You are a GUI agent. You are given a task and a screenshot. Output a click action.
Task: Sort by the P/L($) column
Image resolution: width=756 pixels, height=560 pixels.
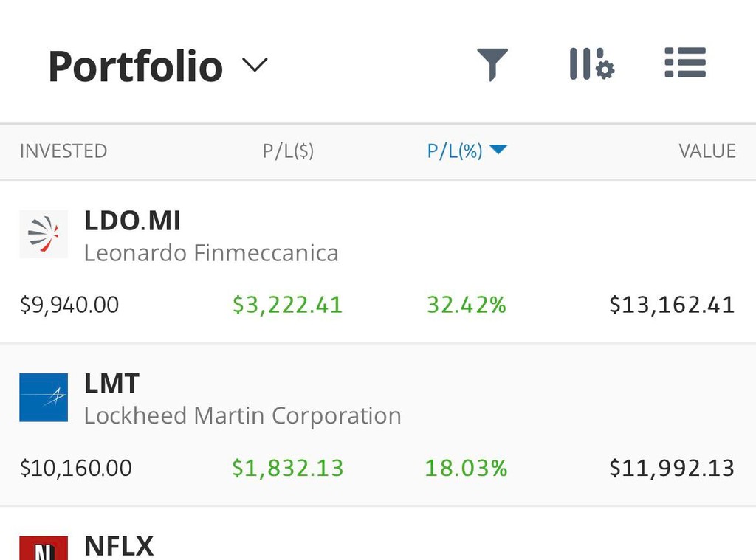pyautogui.click(x=288, y=151)
